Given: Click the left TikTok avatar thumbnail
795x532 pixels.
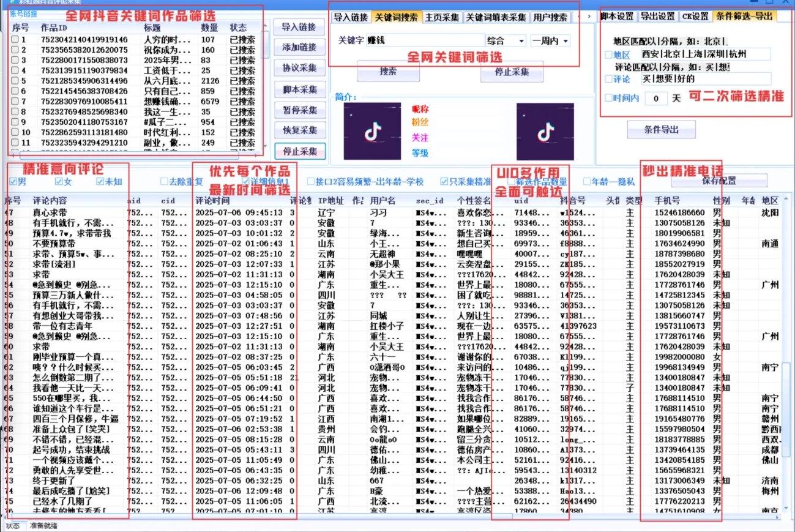Looking at the screenshot, I should click(x=372, y=130).
